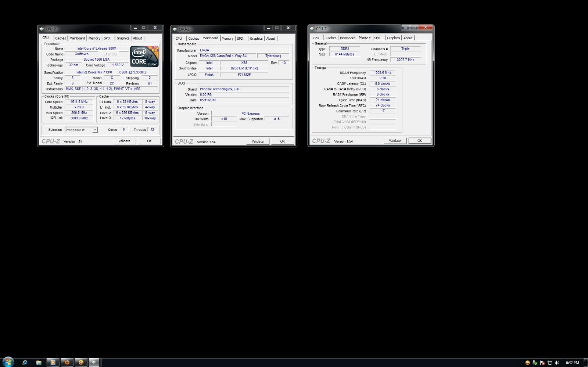Image resolution: width=588 pixels, height=367 pixels.
Task: Open the Action Center flag tray icon
Action: point(542,363)
